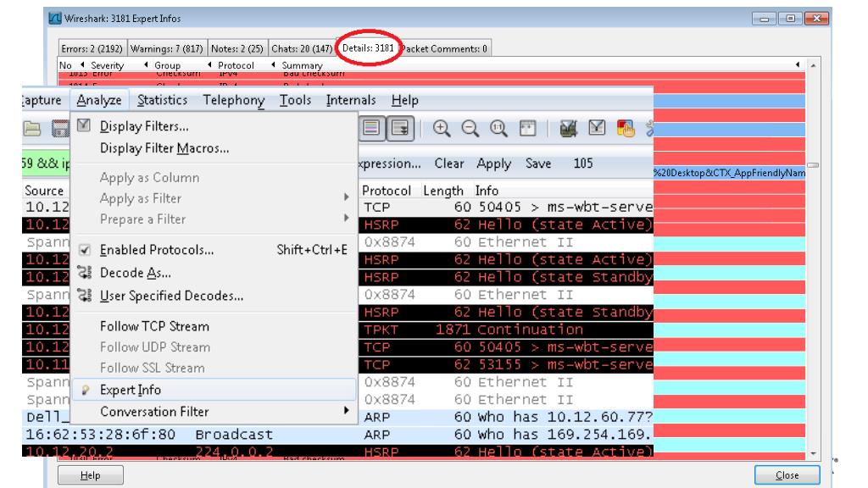Open the Internals menu
This screenshot has height=488, width=868.
[x=351, y=100]
